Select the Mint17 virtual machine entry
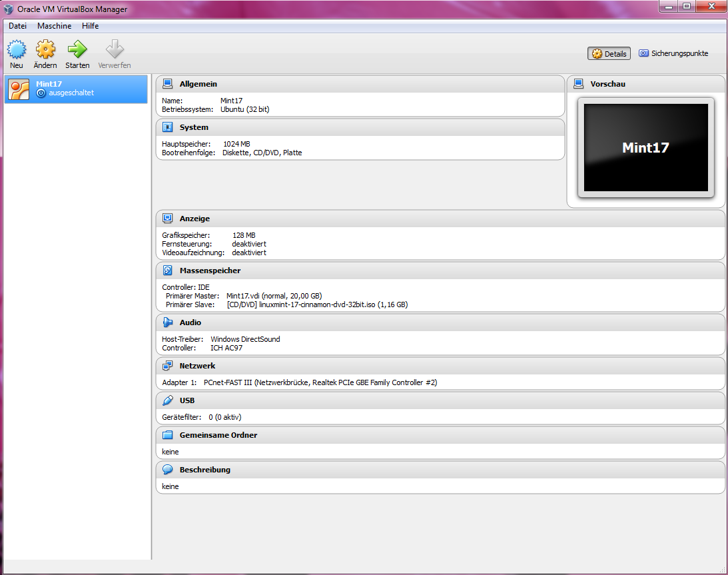Image resolution: width=728 pixels, height=575 pixels. (76, 89)
